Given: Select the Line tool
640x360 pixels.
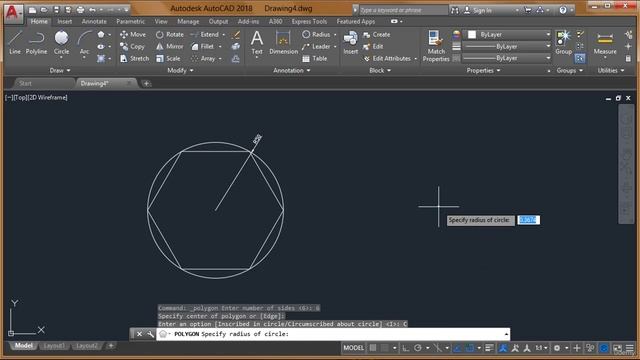Looking at the screenshot, I should click(x=15, y=42).
